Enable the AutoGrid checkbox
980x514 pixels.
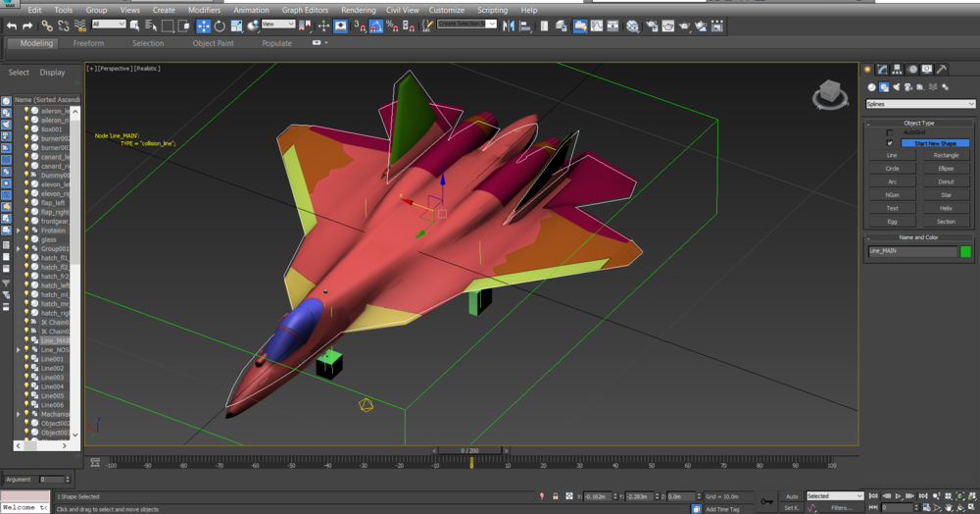point(890,132)
